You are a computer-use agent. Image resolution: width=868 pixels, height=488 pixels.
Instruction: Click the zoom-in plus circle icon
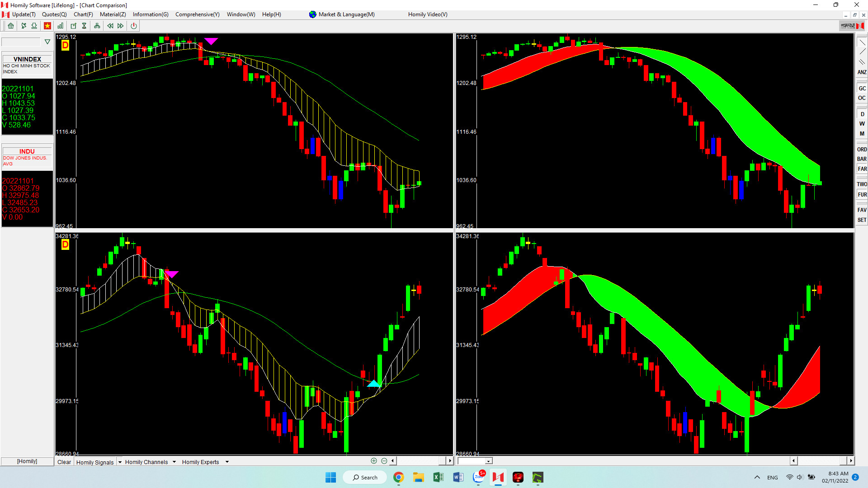374,461
